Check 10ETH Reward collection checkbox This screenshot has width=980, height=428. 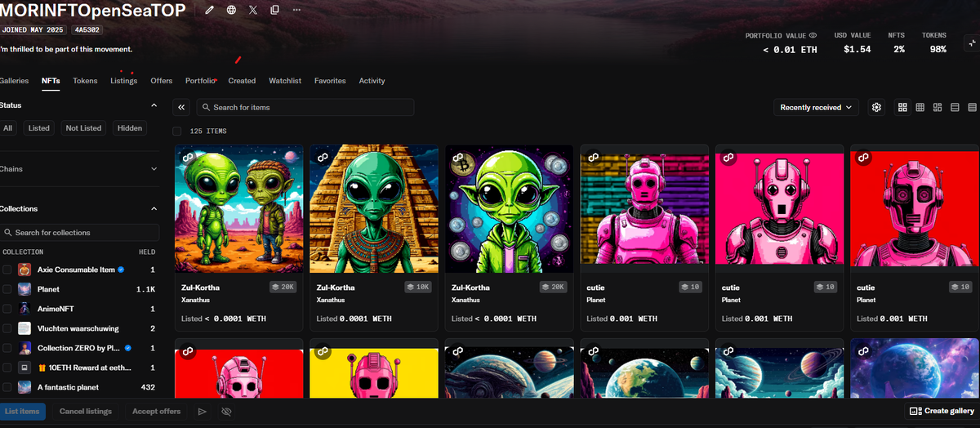tap(7, 368)
